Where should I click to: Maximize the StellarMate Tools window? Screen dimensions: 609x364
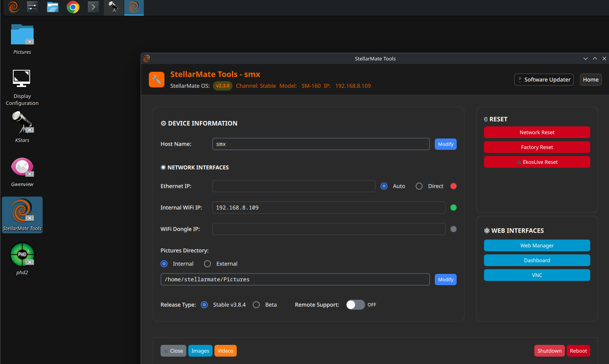[x=595, y=59]
